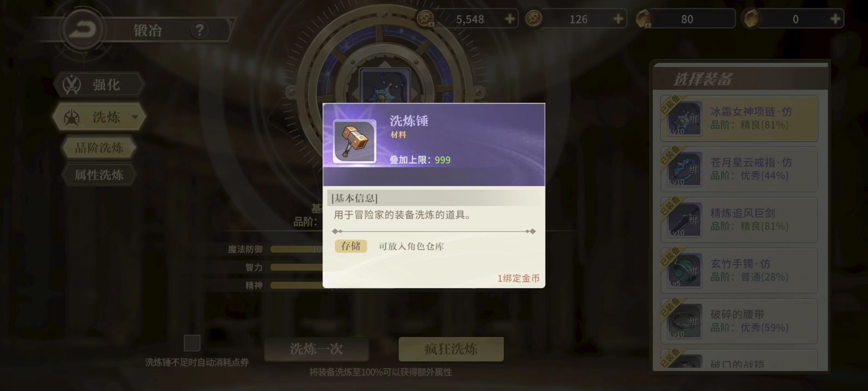Select the 品阶洗炼 sub-tab
The image size is (868, 391).
click(99, 148)
